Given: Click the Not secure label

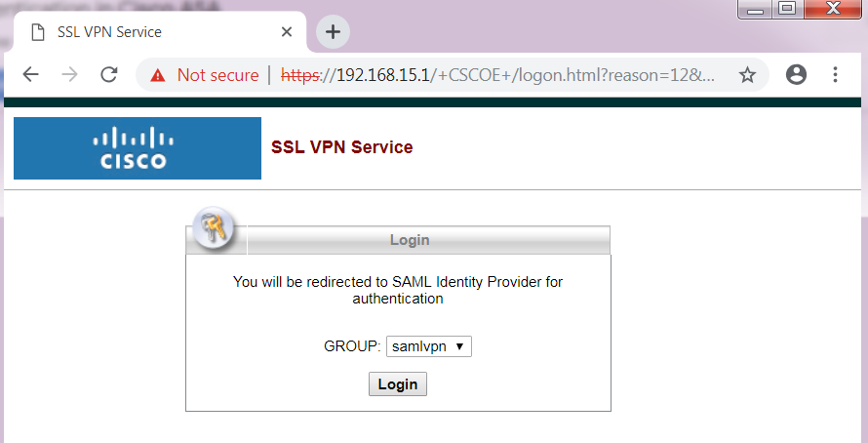Looking at the screenshot, I should pyautogui.click(x=217, y=75).
